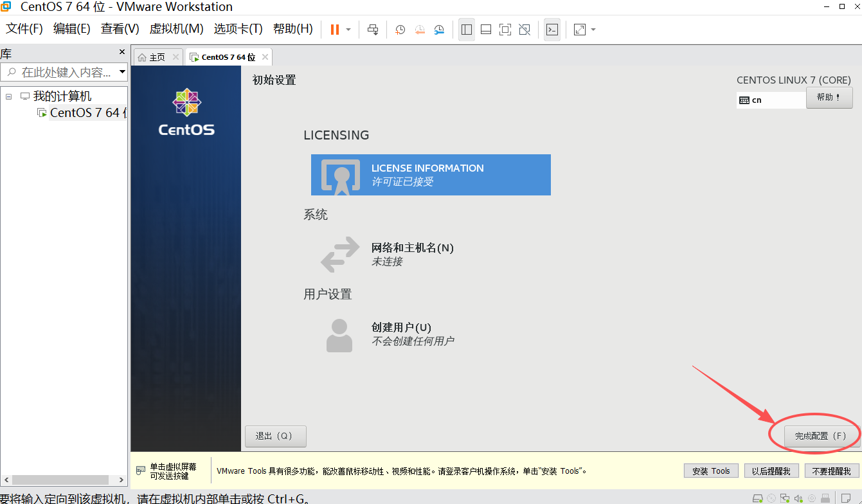Click the library horizontal scrollbar
Image resolution: width=862 pixels, height=504 pixels.
pyautogui.click(x=60, y=480)
